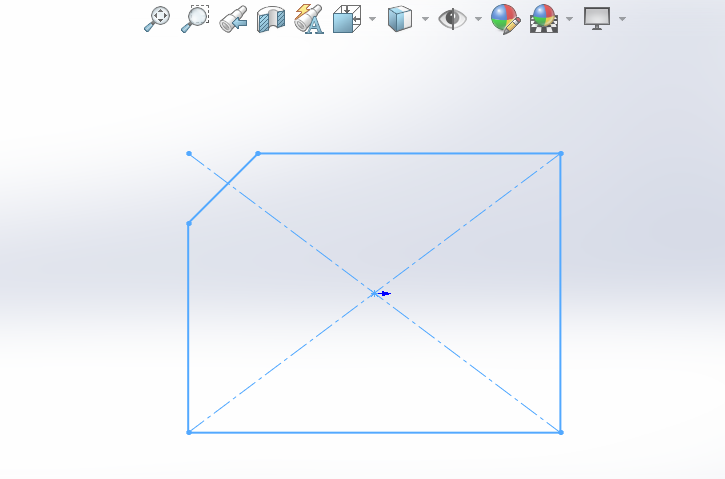Expand the Display Style dropdown arrow
This screenshot has width=725, height=479.
coord(425,19)
